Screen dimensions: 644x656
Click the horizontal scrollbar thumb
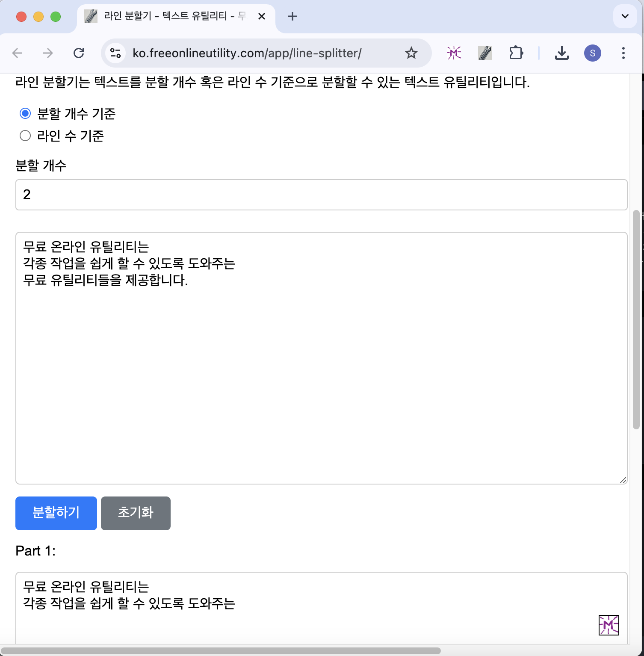pyautogui.click(x=221, y=651)
